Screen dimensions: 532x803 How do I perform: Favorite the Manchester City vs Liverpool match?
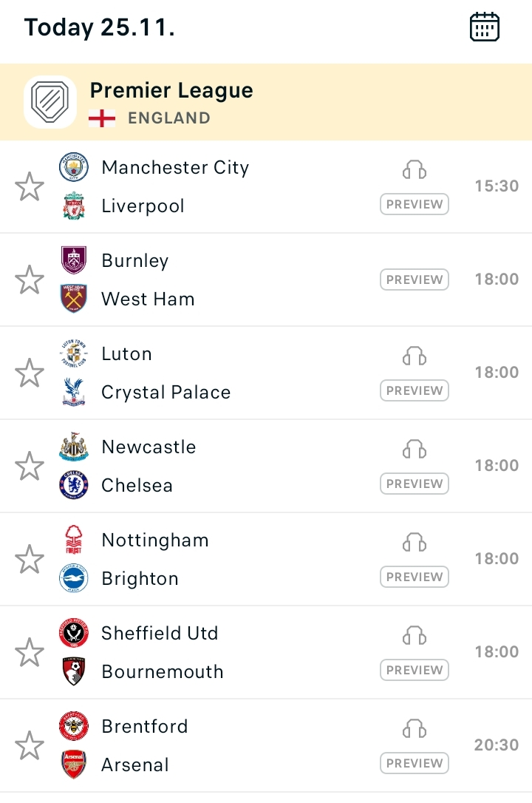[30, 186]
